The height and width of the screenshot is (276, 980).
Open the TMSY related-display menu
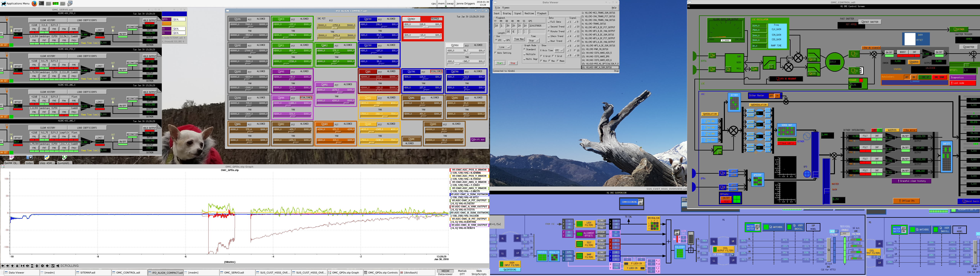(x=412, y=19)
